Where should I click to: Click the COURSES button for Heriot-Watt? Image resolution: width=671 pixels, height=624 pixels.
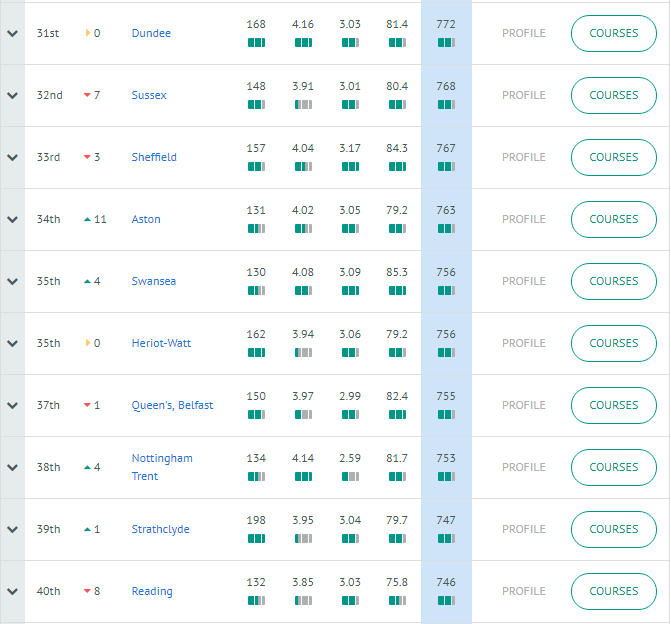point(614,343)
